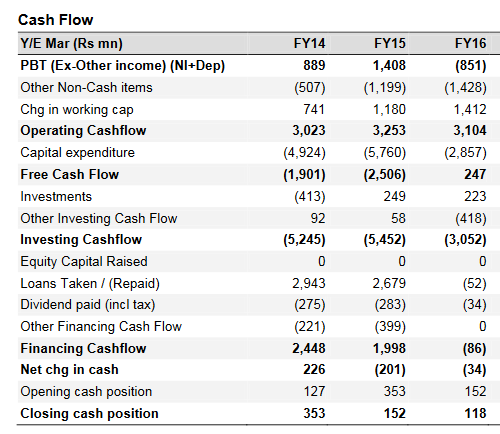Viewport: 500px width, 434px height.
Task: Click the Opening cash position label
Action: [x=86, y=392]
